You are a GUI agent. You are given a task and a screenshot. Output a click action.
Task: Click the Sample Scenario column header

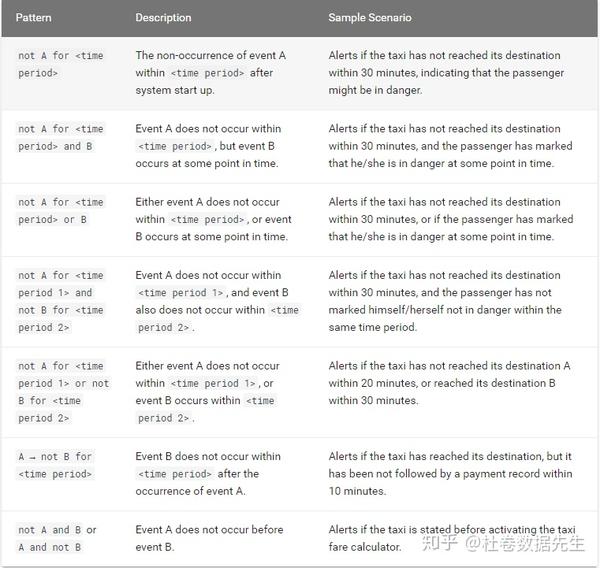pyautogui.click(x=370, y=18)
